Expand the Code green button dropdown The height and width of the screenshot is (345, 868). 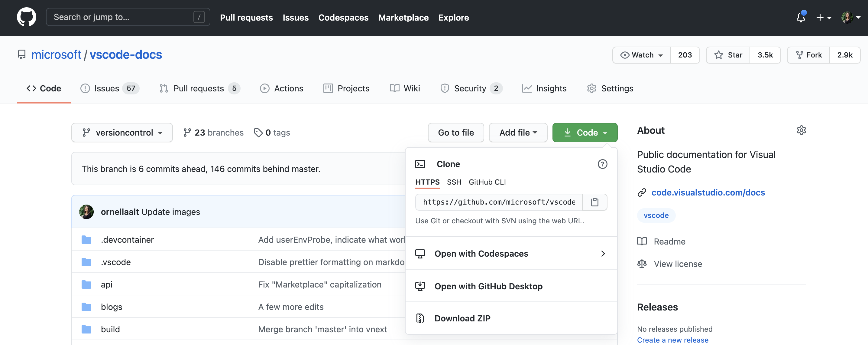click(x=585, y=132)
